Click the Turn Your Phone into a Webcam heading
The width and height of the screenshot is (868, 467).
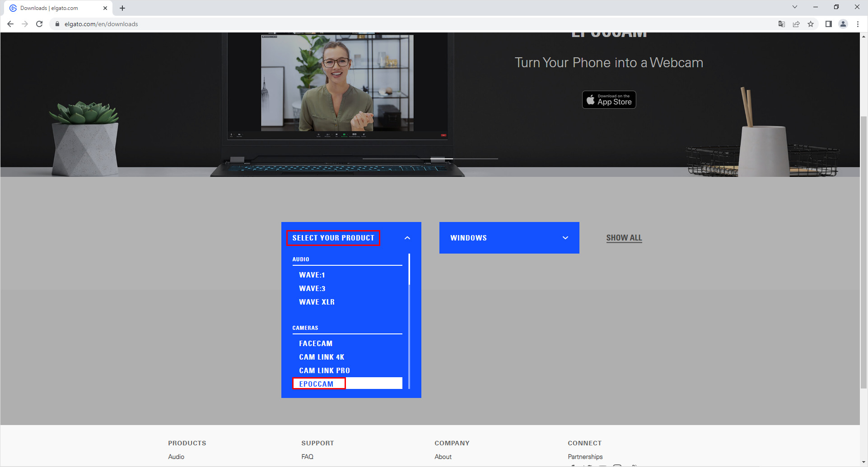(609, 62)
